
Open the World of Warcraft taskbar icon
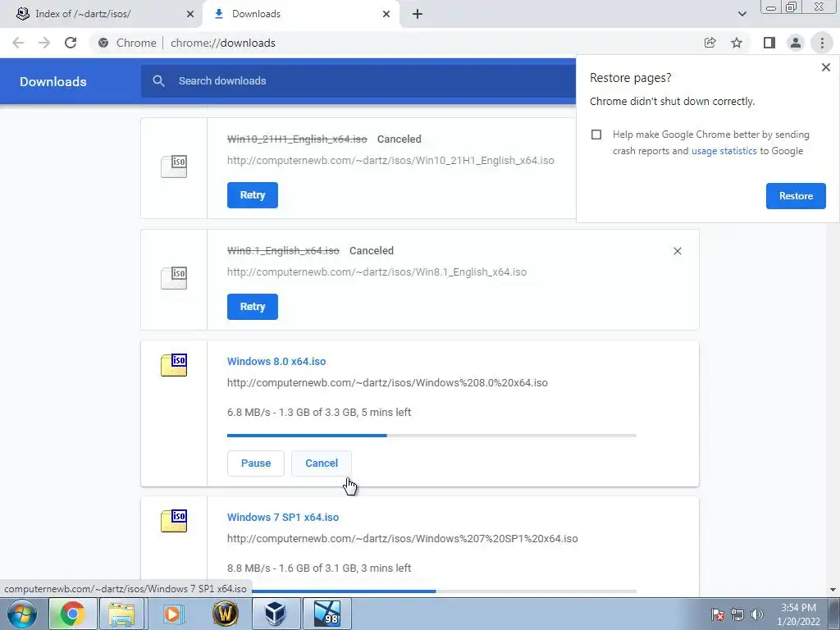pos(225,614)
